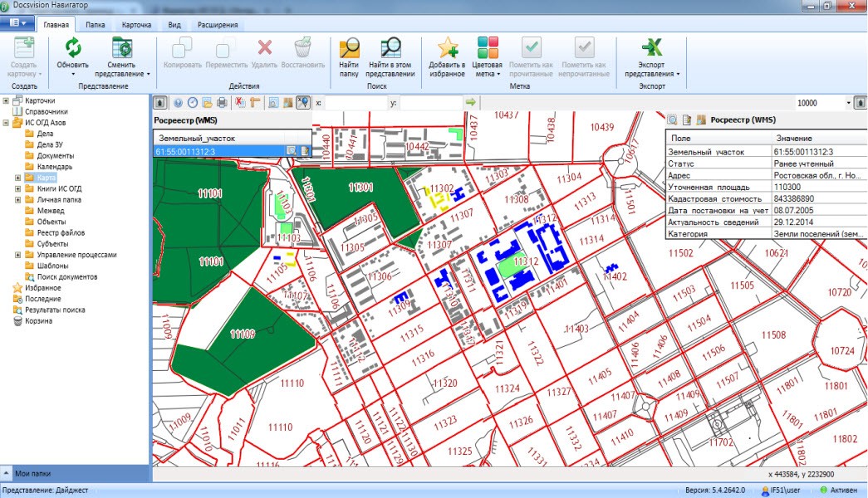Switch to the Расширения ribbon tab
This screenshot has width=868, height=498.
coord(218,25)
